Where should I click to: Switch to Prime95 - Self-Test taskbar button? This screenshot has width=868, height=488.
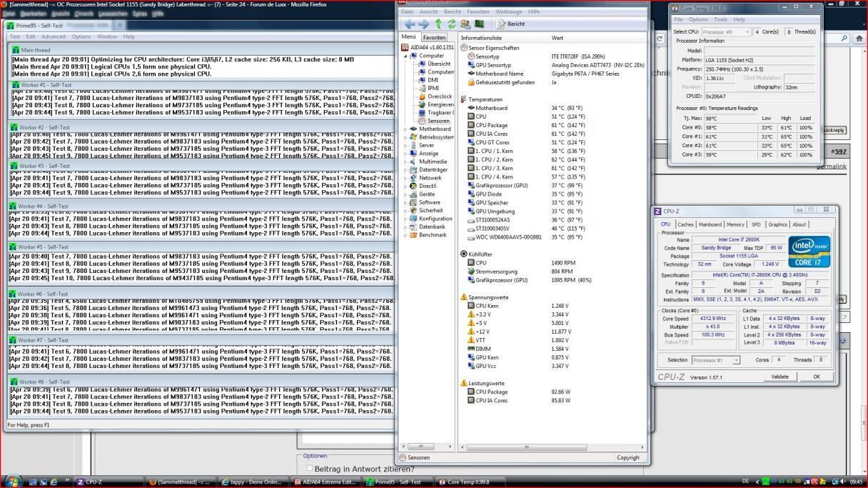[398, 482]
